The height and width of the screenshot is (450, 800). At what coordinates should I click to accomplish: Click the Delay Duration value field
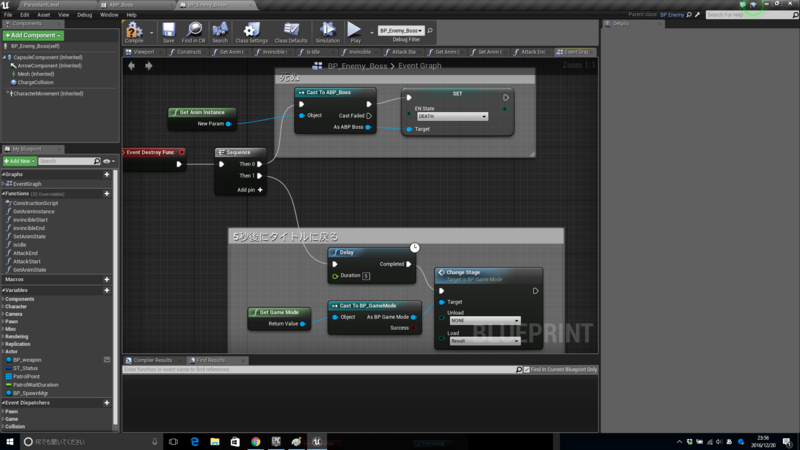point(366,276)
